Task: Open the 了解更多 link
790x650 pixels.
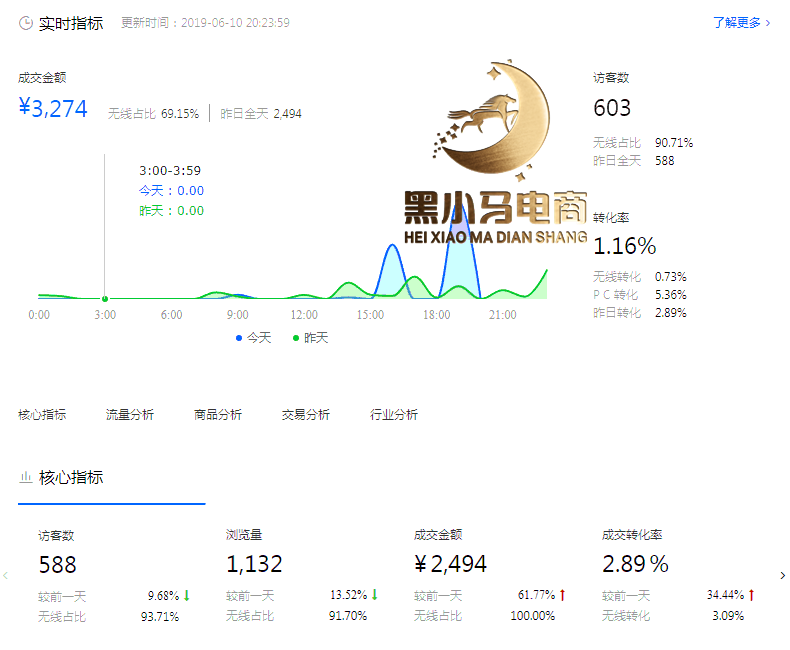Action: (742, 23)
